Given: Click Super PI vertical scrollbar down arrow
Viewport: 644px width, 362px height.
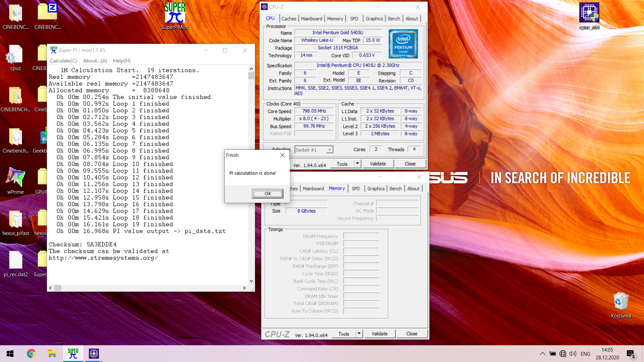Looking at the screenshot, I should pos(251,281).
